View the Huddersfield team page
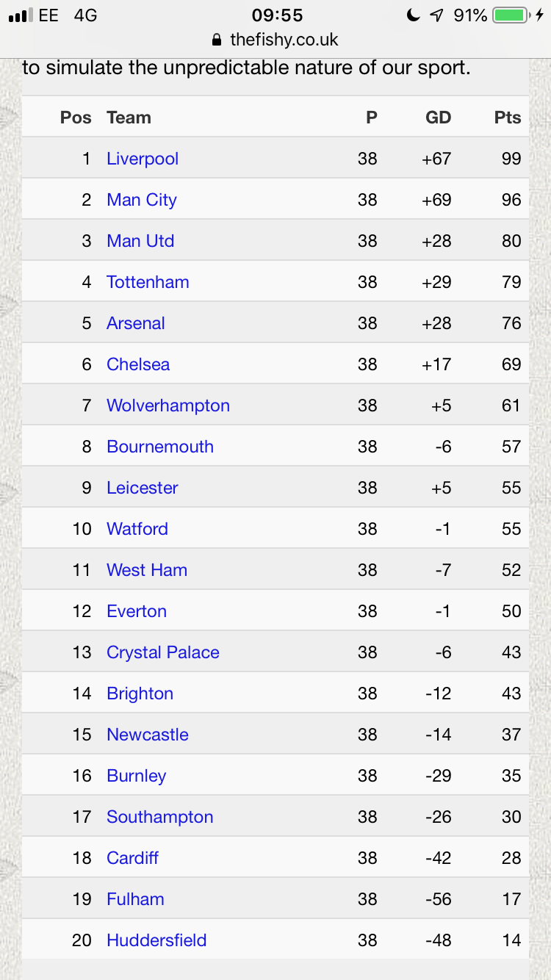Viewport: 551px width, 980px height. coord(156,940)
